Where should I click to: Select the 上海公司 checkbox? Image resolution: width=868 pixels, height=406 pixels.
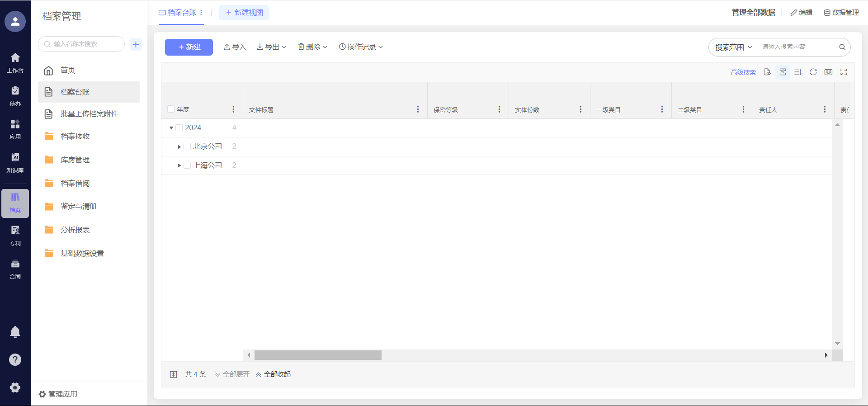[187, 165]
